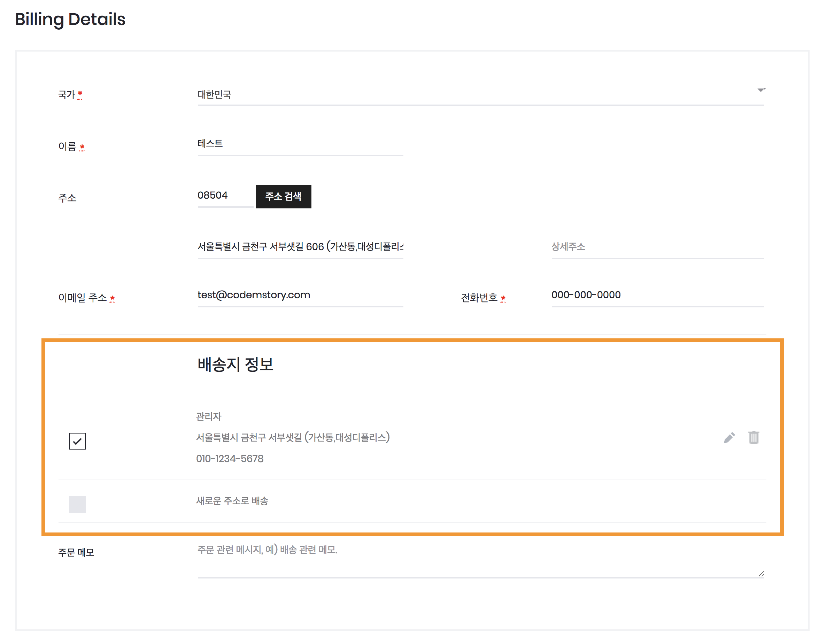Image resolution: width=827 pixels, height=644 pixels.
Task: Select the email field test@codemstory.com
Action: 300,295
